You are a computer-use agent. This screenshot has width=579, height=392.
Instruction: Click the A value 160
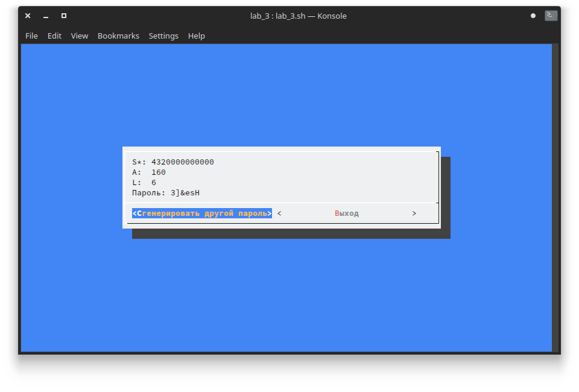tap(159, 172)
